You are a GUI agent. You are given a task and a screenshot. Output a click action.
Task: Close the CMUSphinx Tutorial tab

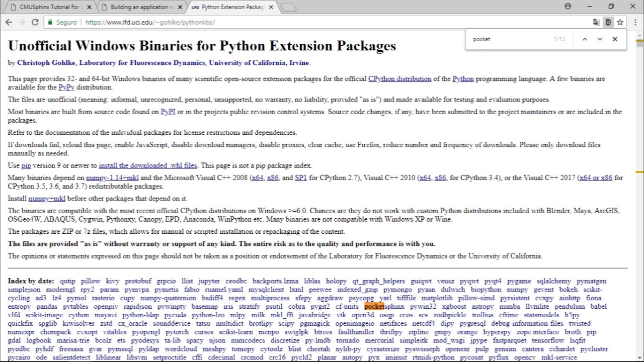89,7
